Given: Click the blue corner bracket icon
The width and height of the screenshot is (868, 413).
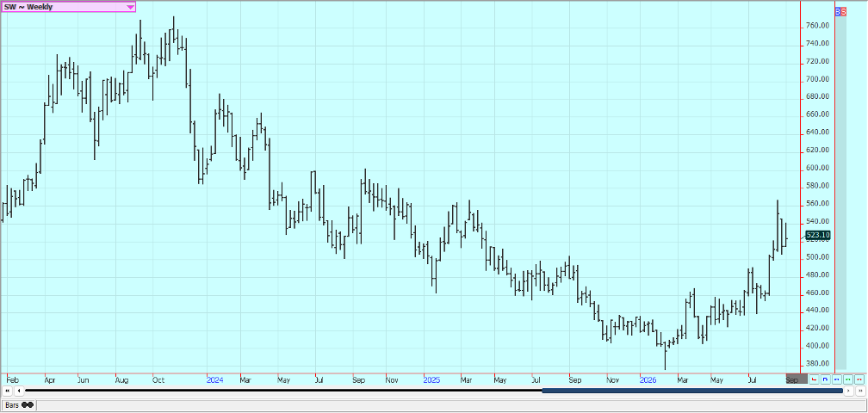Looking at the screenshot, I should pos(825,379).
